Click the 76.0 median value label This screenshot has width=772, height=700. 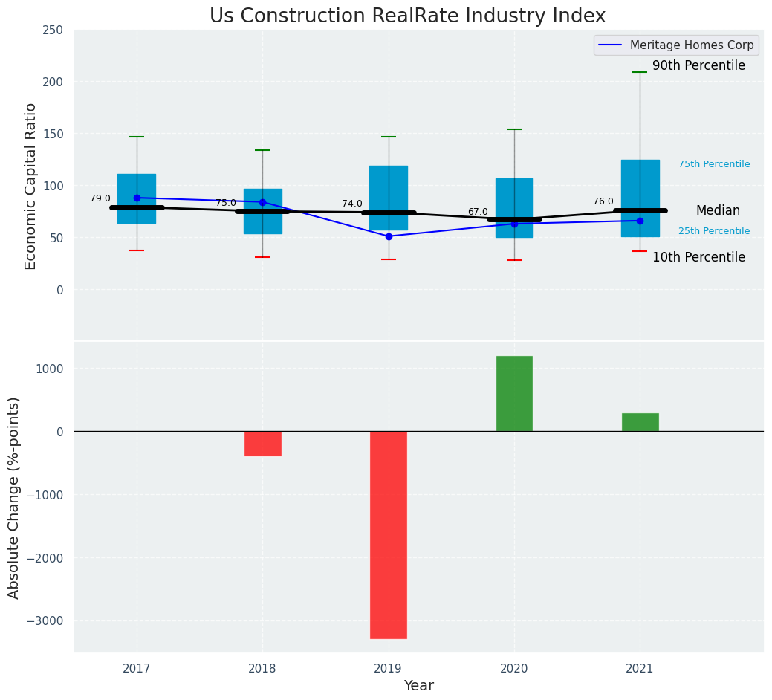point(603,201)
